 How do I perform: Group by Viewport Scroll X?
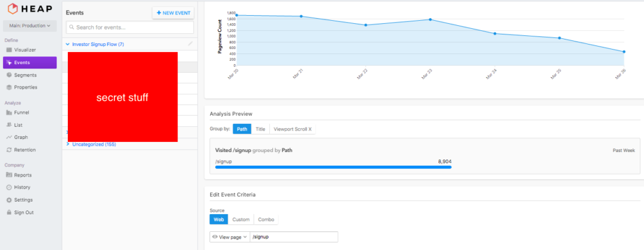coord(292,129)
